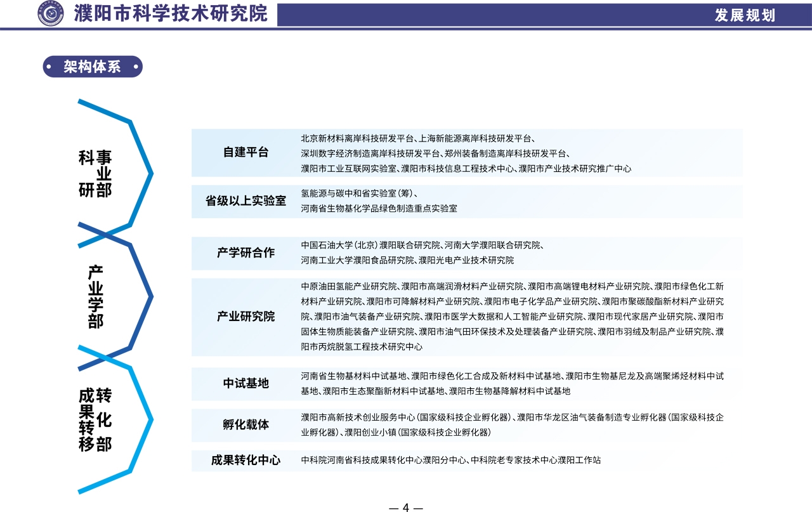Click 濮阳市电子化学品产业研究院 text

point(541,301)
